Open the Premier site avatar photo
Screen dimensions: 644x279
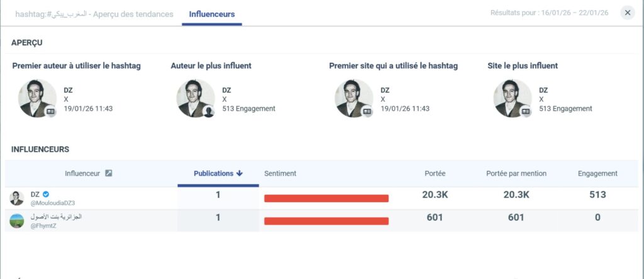353,99
